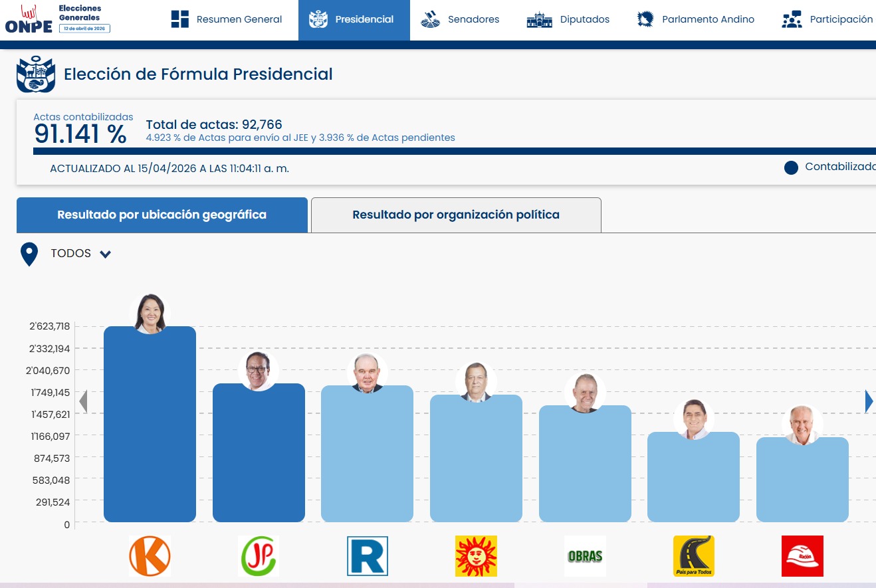Select the blue R party logo
The height and width of the screenshot is (588, 876).
(x=367, y=555)
